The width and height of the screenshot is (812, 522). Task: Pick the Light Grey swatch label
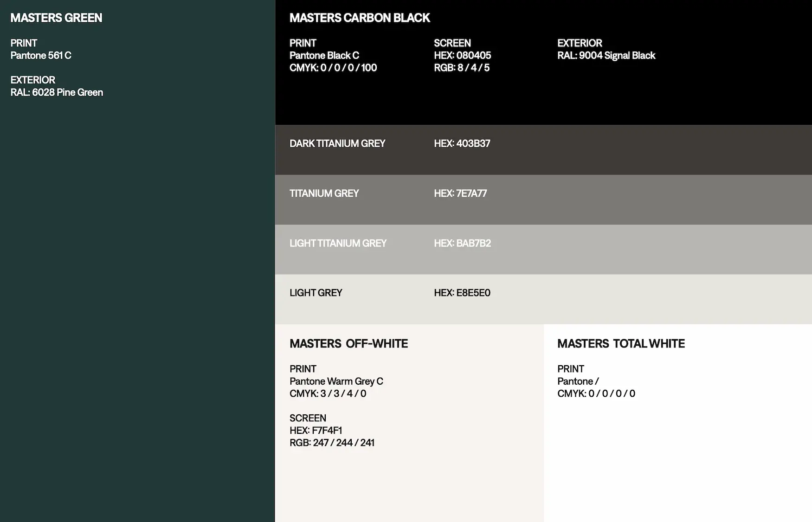[316, 293]
